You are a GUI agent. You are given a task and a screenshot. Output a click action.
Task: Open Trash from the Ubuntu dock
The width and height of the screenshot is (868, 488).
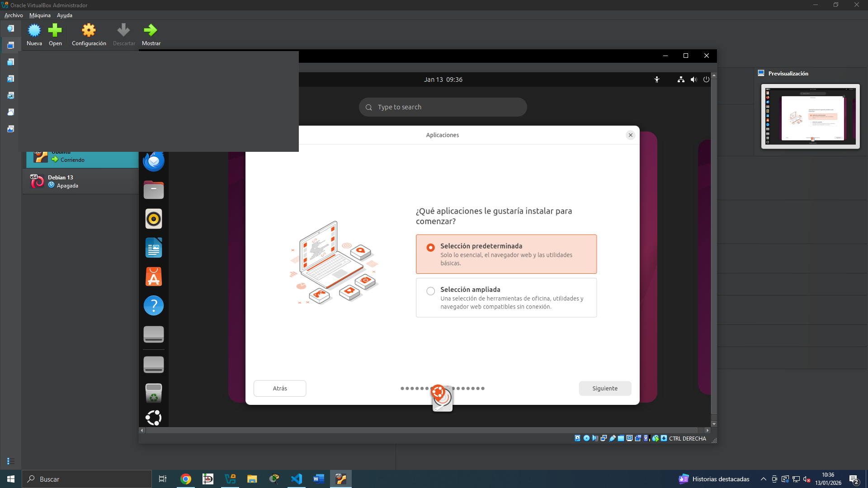point(154,393)
